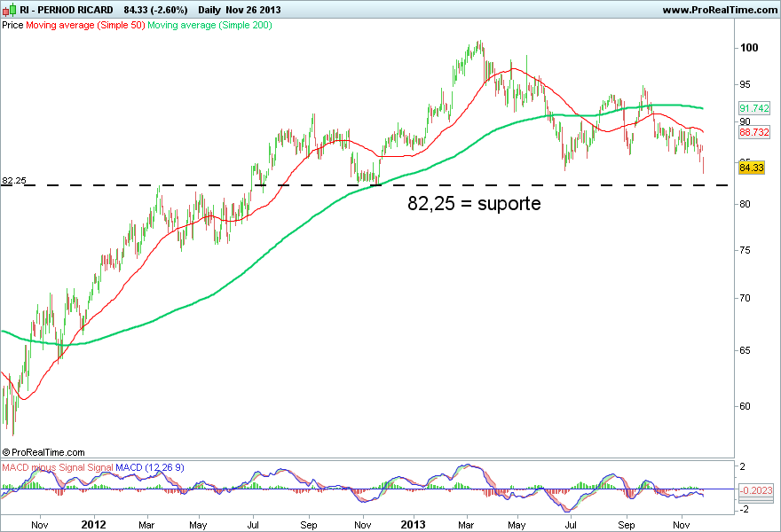781x532 pixels.
Task: Click the 75 price axis label
Action: click(x=745, y=250)
